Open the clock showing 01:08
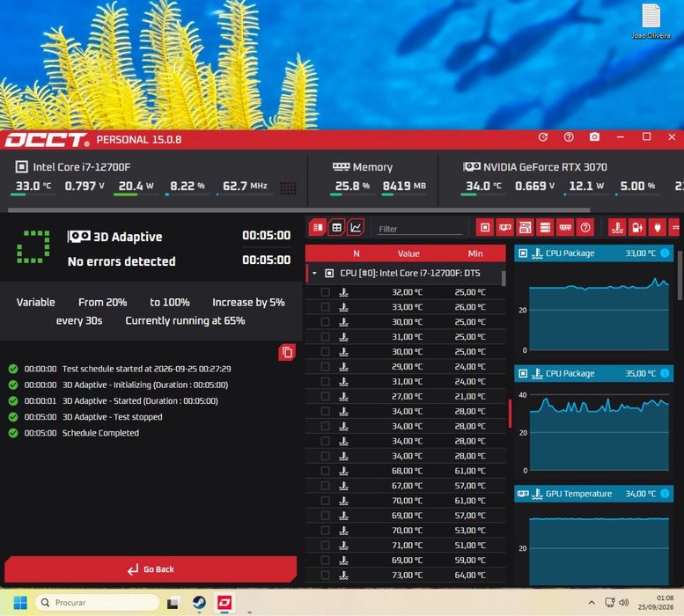Screen dimensions: 684x616 click(656, 603)
